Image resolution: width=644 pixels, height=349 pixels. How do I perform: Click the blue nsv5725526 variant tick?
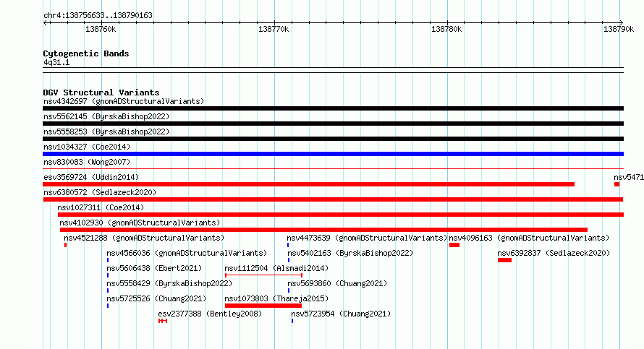point(108,306)
